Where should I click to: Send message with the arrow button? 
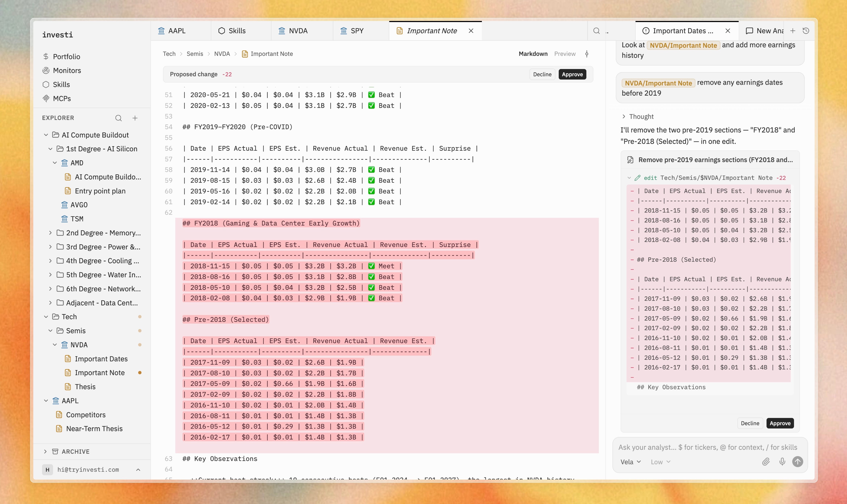pyautogui.click(x=798, y=462)
